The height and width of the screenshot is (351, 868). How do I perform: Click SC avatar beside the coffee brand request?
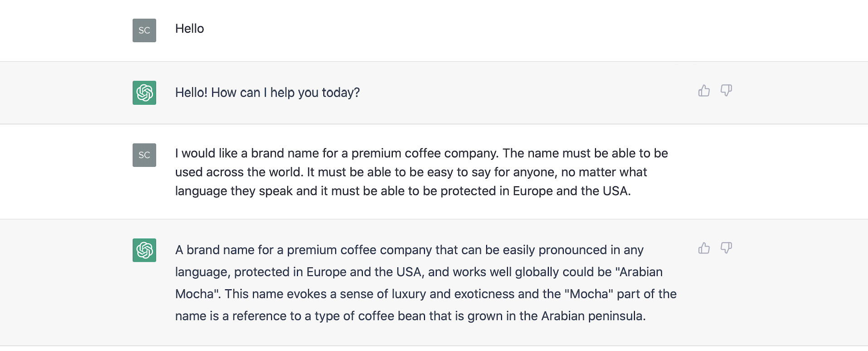(x=144, y=155)
